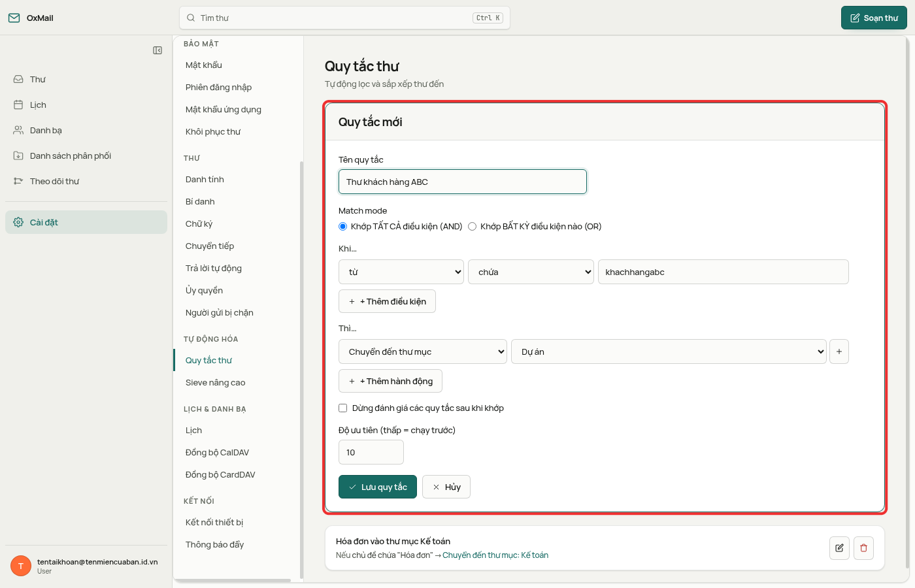Open Mật khẩu settings page
Image resolution: width=915 pixels, height=588 pixels.
pyautogui.click(x=204, y=65)
